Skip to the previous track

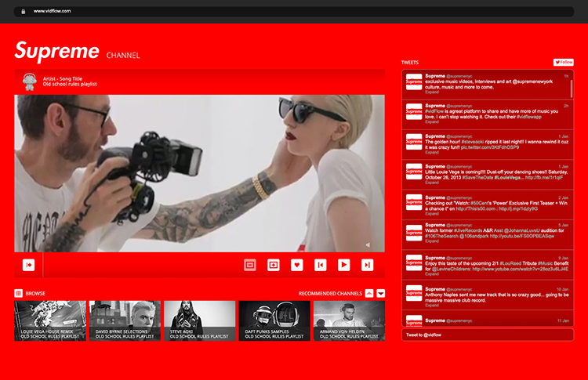[320, 265]
